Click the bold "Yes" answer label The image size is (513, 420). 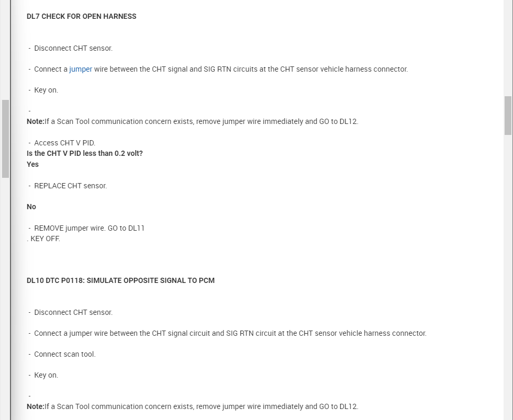tap(32, 164)
